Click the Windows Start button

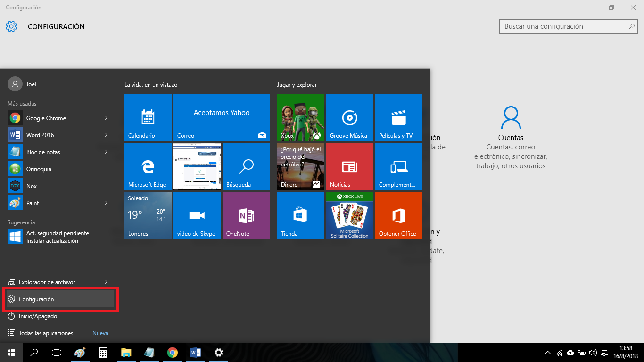click(x=11, y=353)
